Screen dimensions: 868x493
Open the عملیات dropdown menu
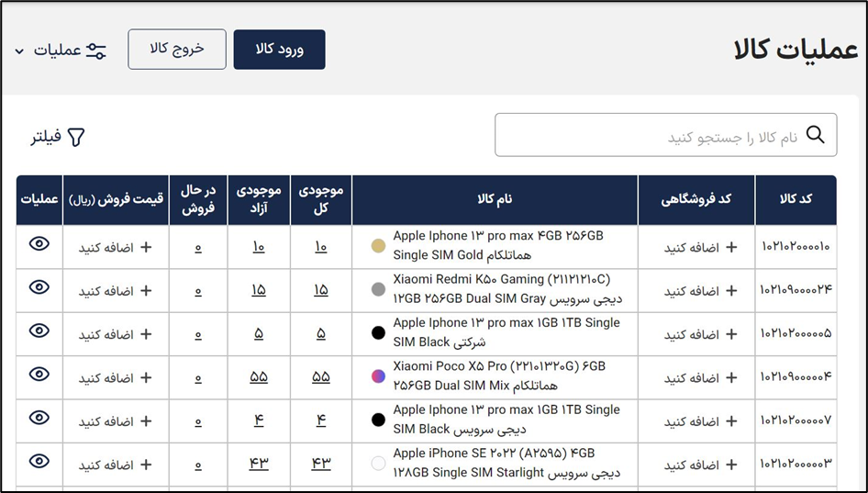coord(60,50)
